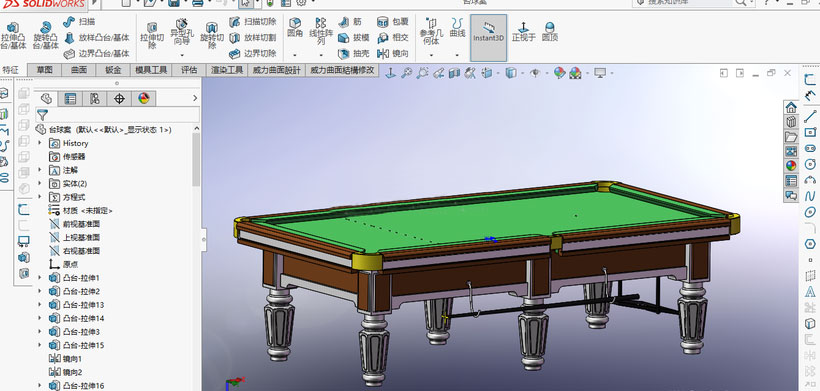
Task: Open the dropdown arrow under 异型孔向导
Action: (182, 55)
